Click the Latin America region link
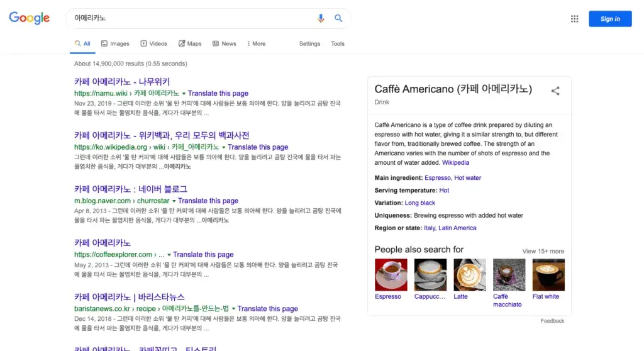This screenshot has height=351, width=644. 457,228
